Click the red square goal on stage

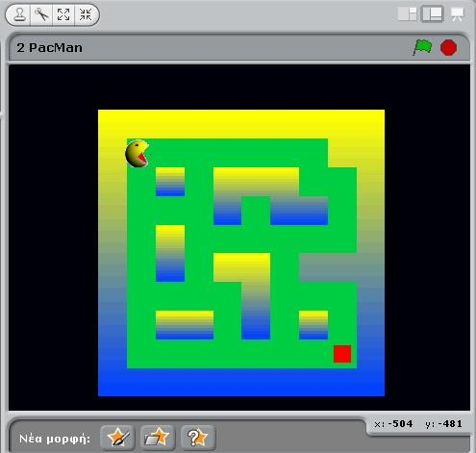click(x=342, y=354)
